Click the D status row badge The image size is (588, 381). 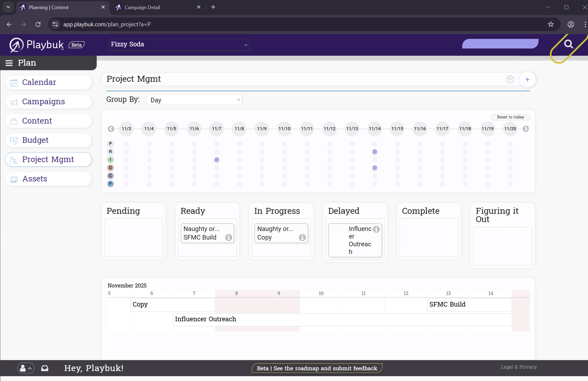110,168
